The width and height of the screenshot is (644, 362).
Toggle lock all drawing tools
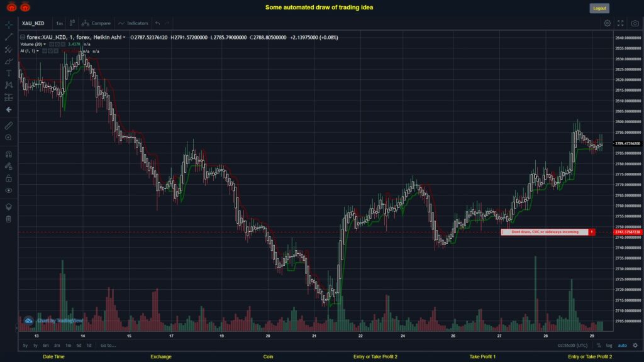point(9,178)
